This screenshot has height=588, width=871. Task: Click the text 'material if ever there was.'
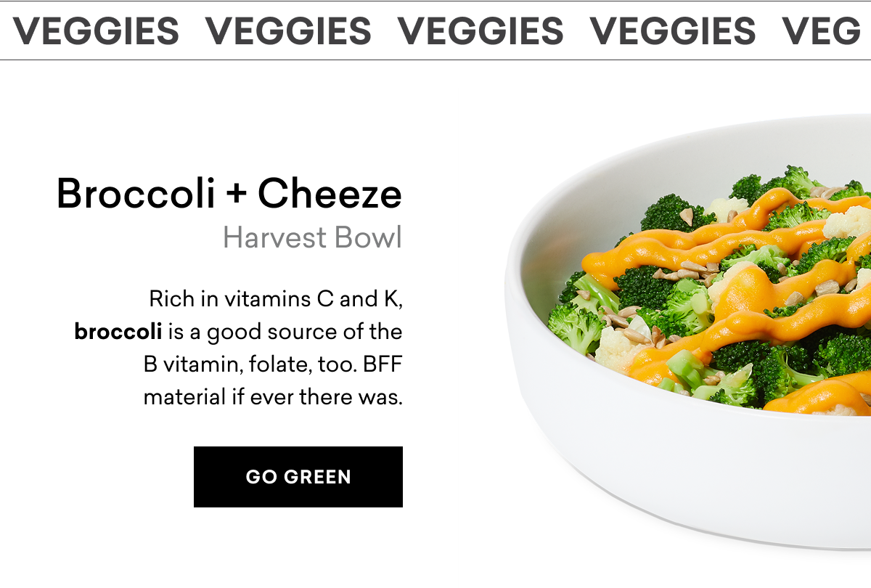(273, 398)
